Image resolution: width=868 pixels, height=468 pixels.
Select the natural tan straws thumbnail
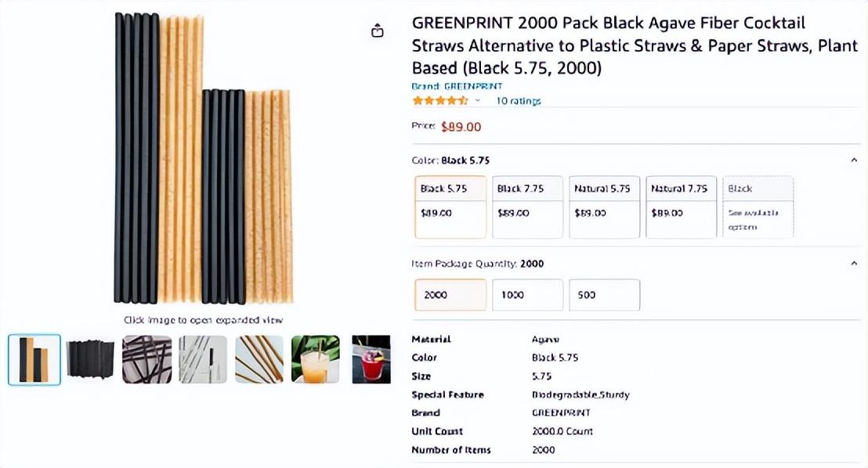259,360
